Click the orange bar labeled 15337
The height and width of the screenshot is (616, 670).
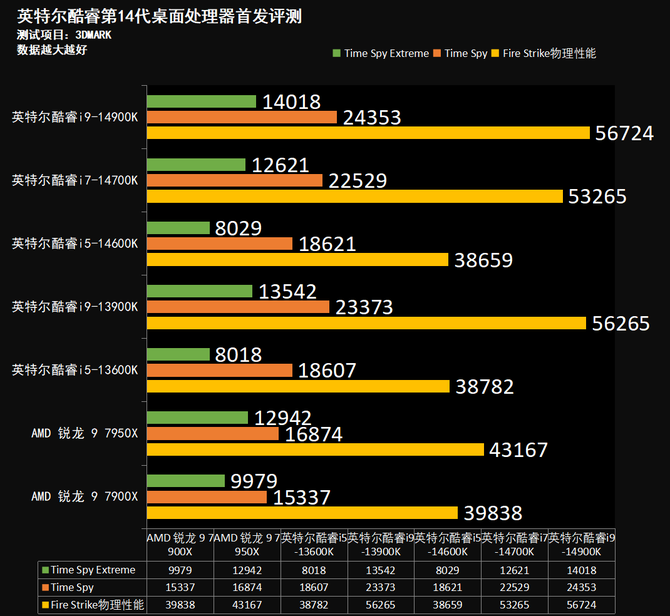pos(207,497)
